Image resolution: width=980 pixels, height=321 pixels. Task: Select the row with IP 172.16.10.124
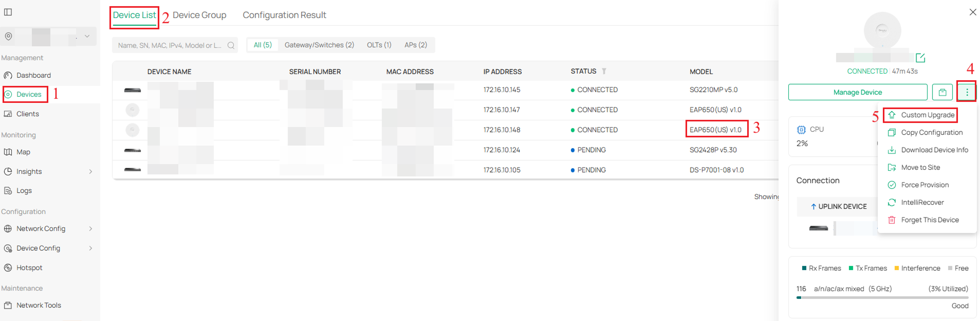tap(445, 150)
